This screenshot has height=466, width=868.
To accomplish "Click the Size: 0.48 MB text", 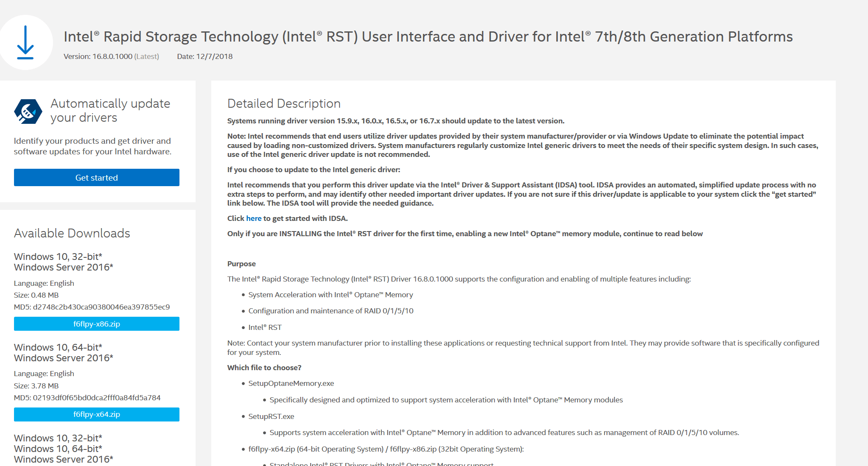I will (36, 295).
